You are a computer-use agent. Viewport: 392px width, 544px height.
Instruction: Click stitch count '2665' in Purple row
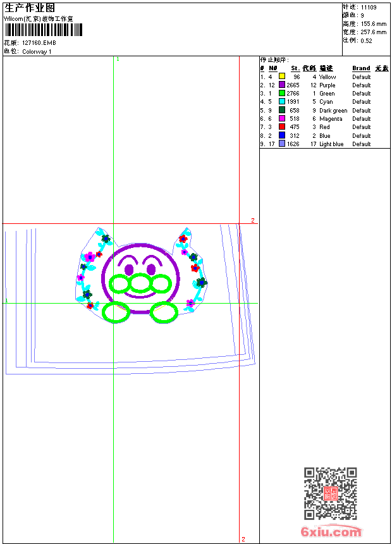click(293, 85)
